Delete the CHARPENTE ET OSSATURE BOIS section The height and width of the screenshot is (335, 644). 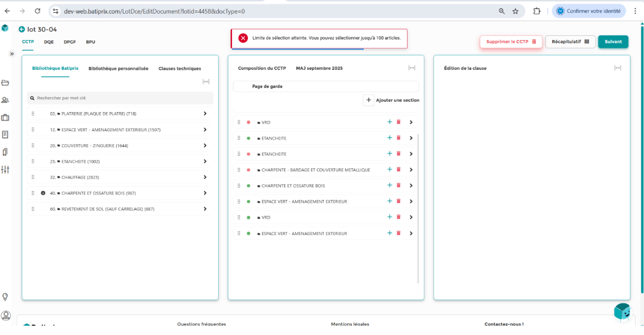[x=398, y=186]
